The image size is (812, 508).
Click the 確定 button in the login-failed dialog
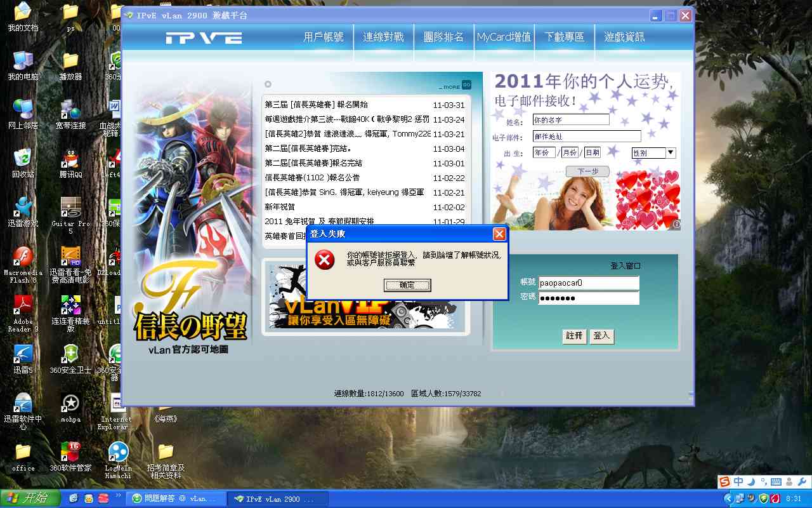point(407,285)
